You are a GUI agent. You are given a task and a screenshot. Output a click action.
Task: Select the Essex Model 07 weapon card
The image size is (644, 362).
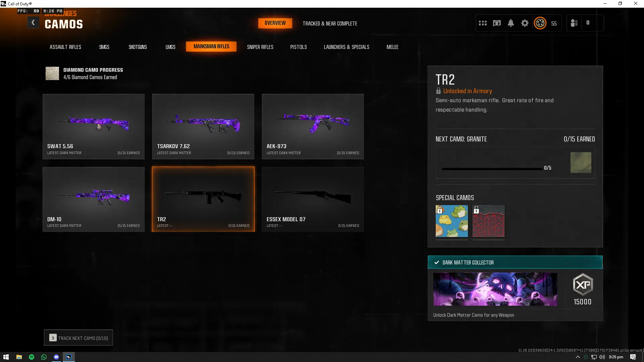coord(313,199)
